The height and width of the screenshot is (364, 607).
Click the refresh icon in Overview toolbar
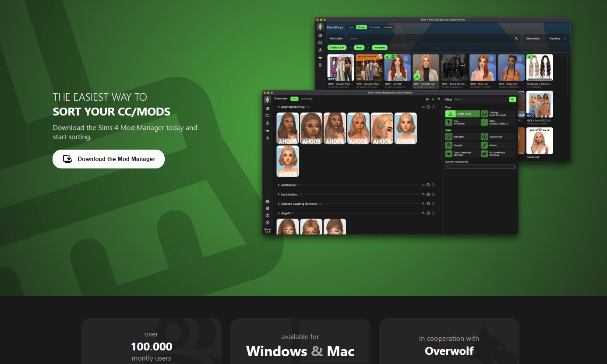click(433, 99)
